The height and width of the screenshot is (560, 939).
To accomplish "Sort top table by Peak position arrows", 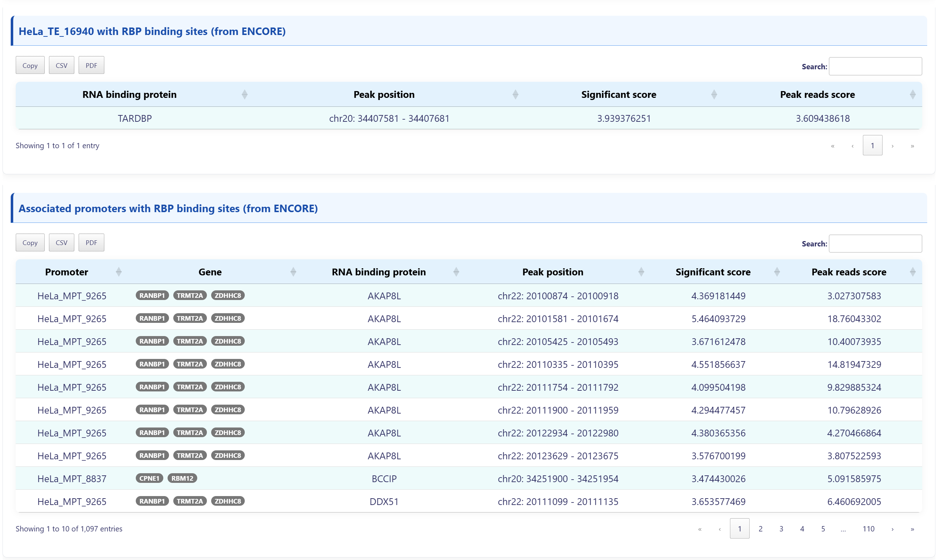I will (515, 94).
